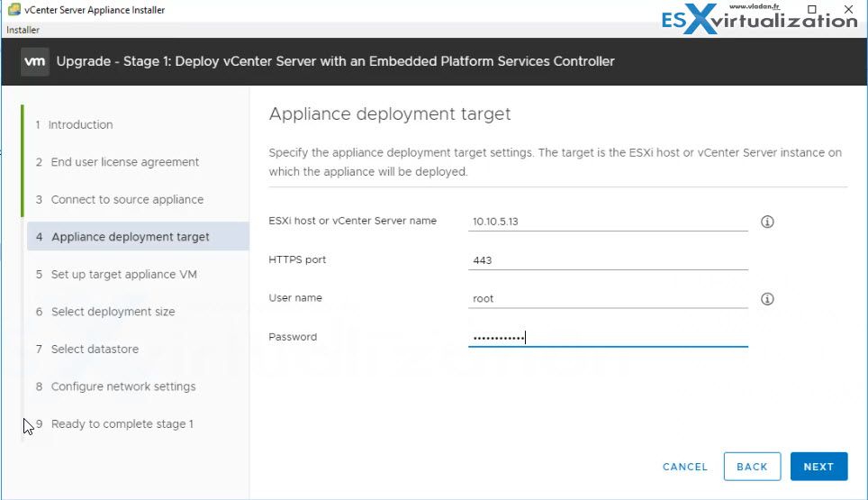The height and width of the screenshot is (500, 868).
Task: Click the Password label text
Action: point(293,337)
